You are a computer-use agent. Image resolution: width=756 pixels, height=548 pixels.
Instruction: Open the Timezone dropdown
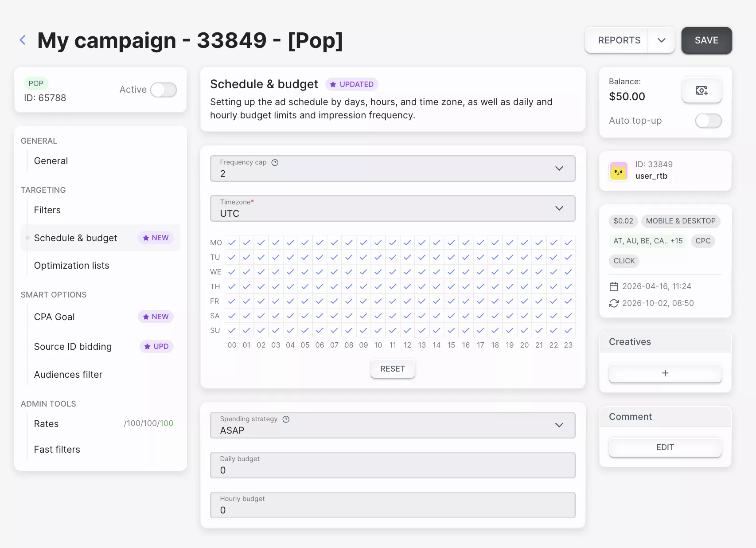click(393, 208)
